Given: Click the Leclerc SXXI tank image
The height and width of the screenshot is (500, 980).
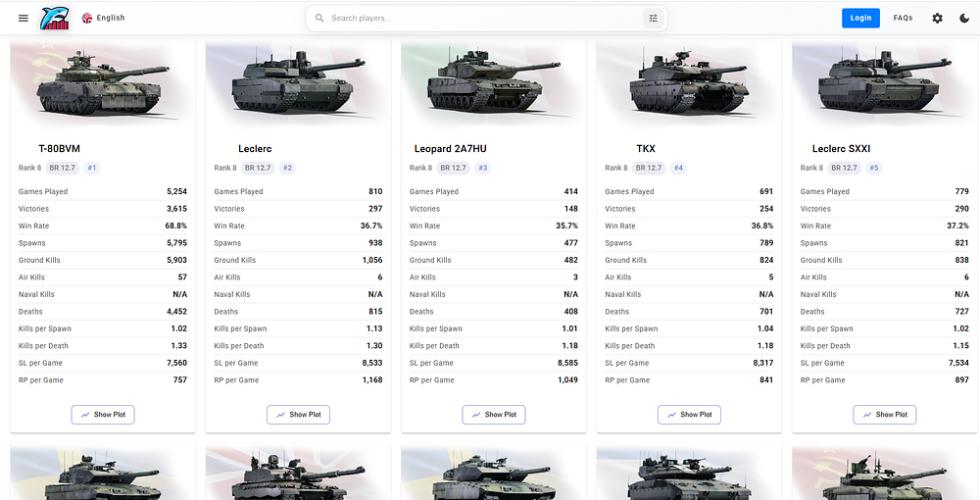Looking at the screenshot, I should coord(885,84).
